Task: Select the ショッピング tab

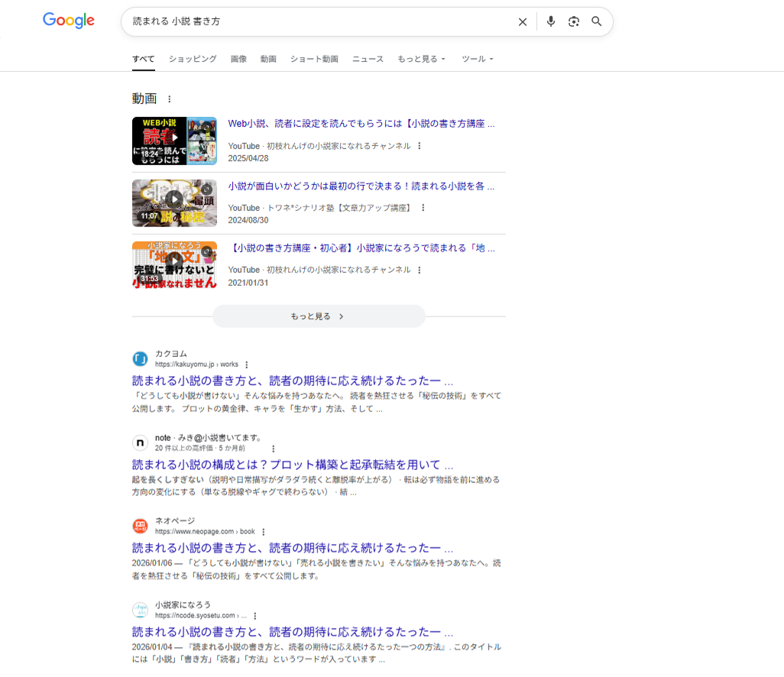Action: pos(193,59)
